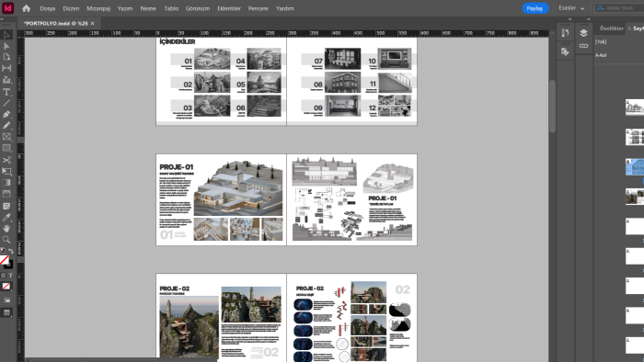Screen dimensions: 644x362
Task: Select the Pen tool
Action: click(x=6, y=114)
